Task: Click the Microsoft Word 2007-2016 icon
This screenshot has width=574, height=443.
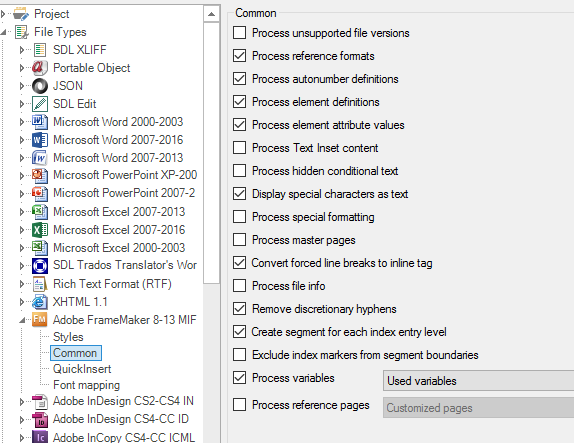Action: pos(40,140)
